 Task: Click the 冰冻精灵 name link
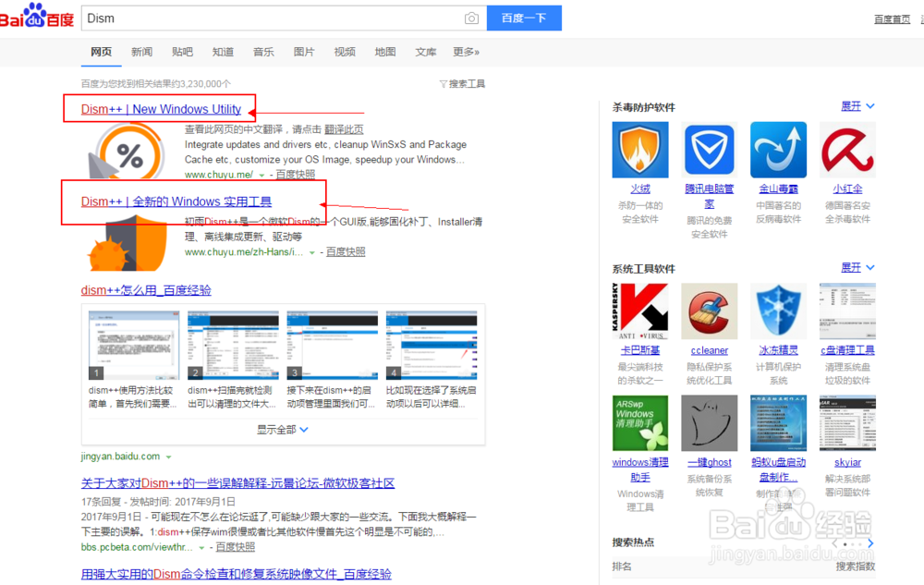tap(778, 350)
